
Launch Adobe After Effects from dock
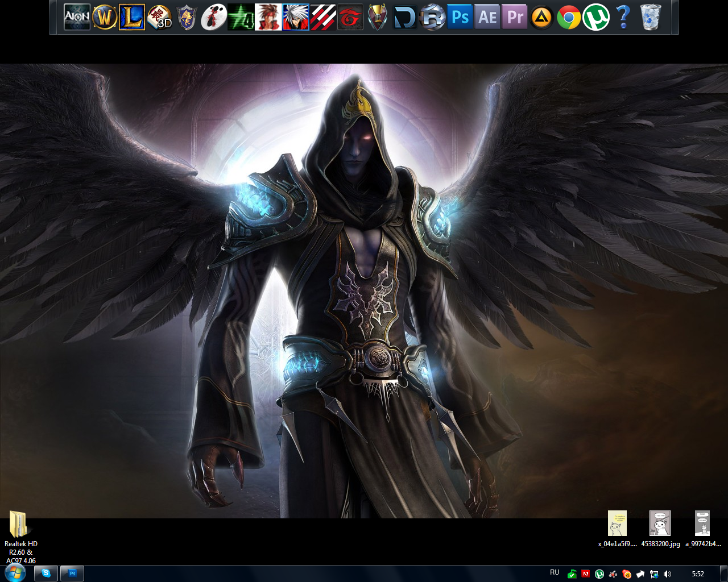point(487,17)
